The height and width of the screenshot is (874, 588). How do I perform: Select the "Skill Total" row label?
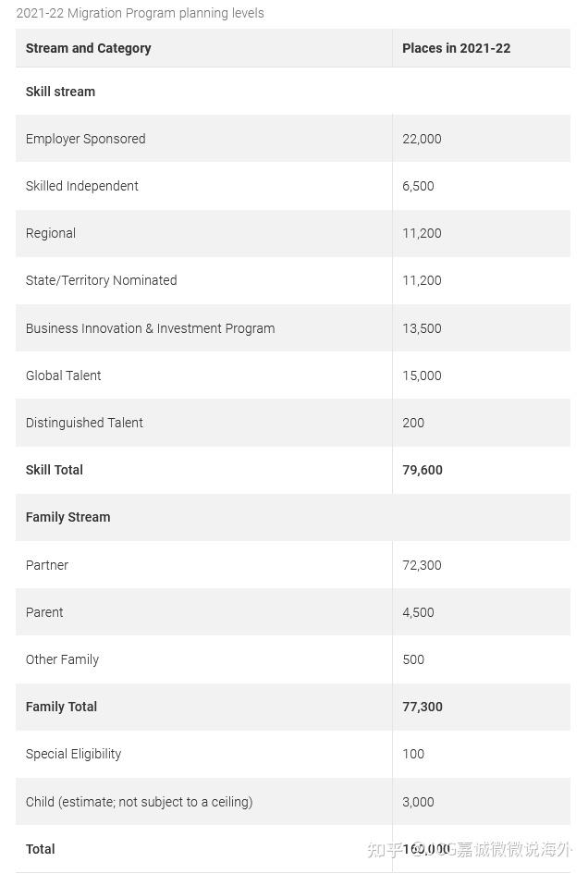[55, 470]
